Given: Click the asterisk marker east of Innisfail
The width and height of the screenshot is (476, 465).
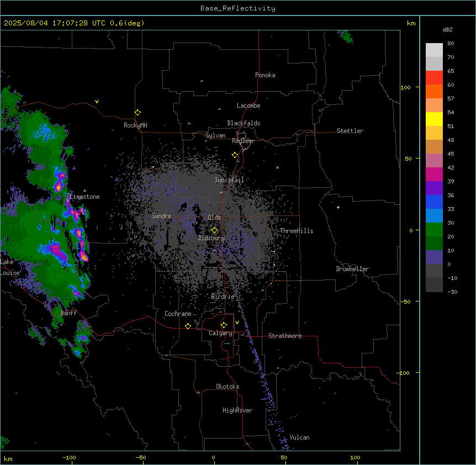Looking at the screenshot, I should [277, 167].
